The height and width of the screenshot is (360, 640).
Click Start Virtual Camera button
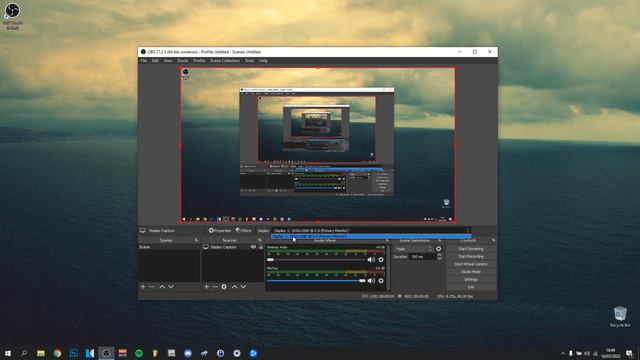click(471, 264)
